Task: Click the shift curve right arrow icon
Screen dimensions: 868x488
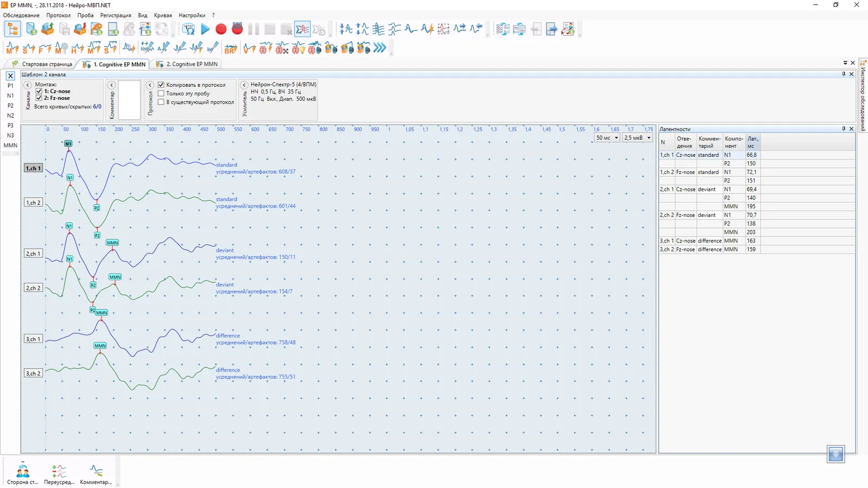Action: tap(460, 29)
